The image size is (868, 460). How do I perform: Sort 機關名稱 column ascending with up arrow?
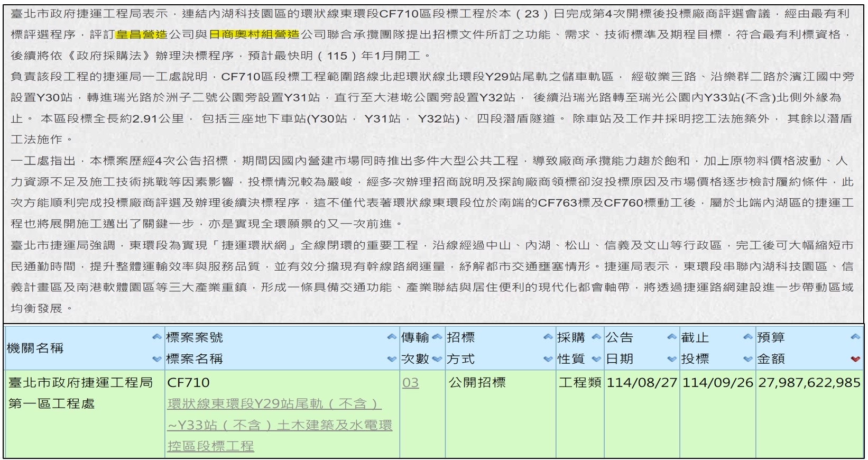[156, 337]
